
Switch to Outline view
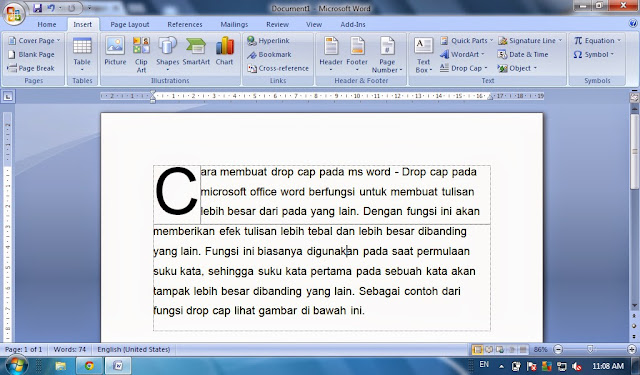tap(511, 350)
